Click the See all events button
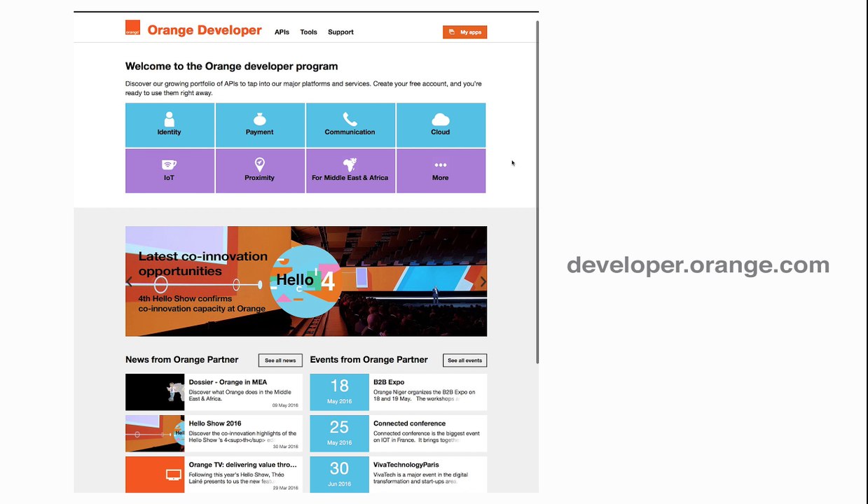The width and height of the screenshot is (868, 504). [x=464, y=360]
